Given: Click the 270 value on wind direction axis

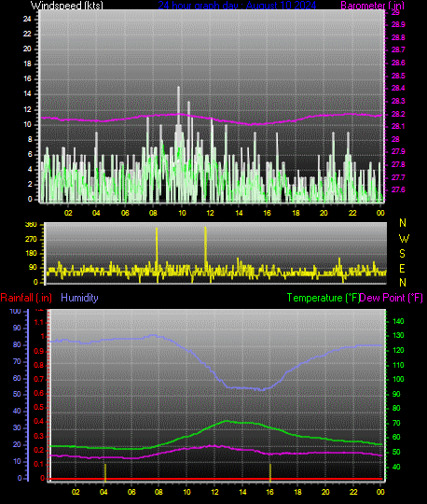Looking at the screenshot, I should [x=31, y=239].
